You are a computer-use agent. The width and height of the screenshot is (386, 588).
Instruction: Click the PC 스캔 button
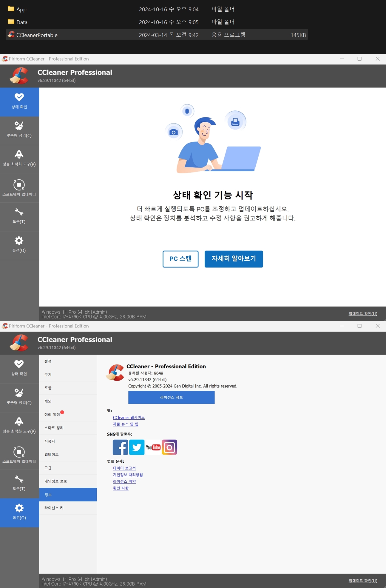tap(180, 259)
